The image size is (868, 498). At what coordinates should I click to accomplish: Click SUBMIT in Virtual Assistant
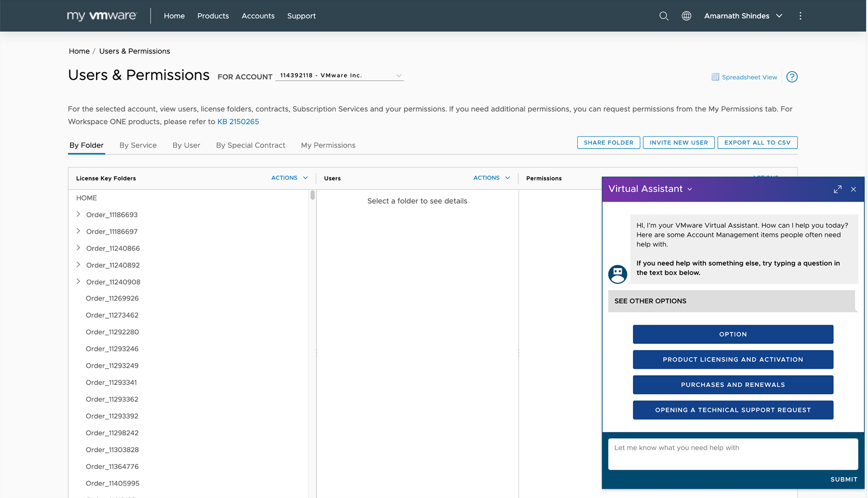[844, 479]
